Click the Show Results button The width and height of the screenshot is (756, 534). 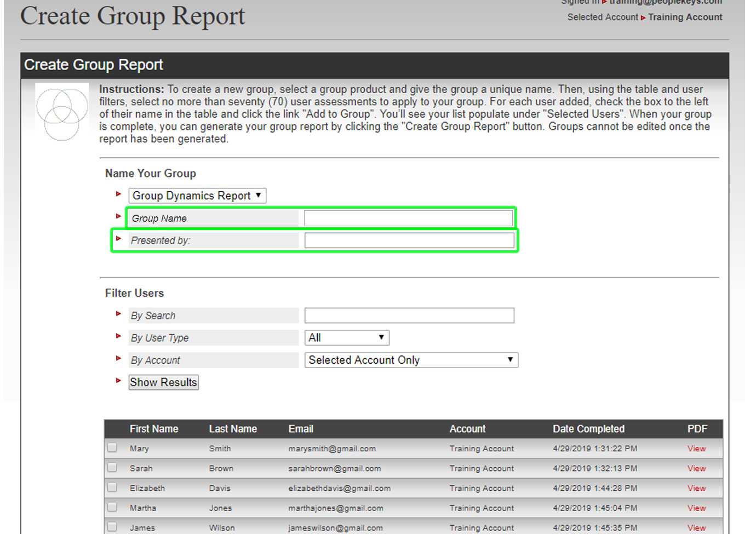point(163,382)
